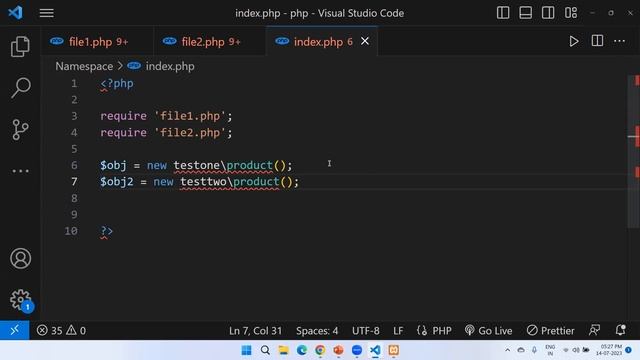Viewport: 640px width, 360px height.
Task: Open the Source Control view
Action: point(20,129)
